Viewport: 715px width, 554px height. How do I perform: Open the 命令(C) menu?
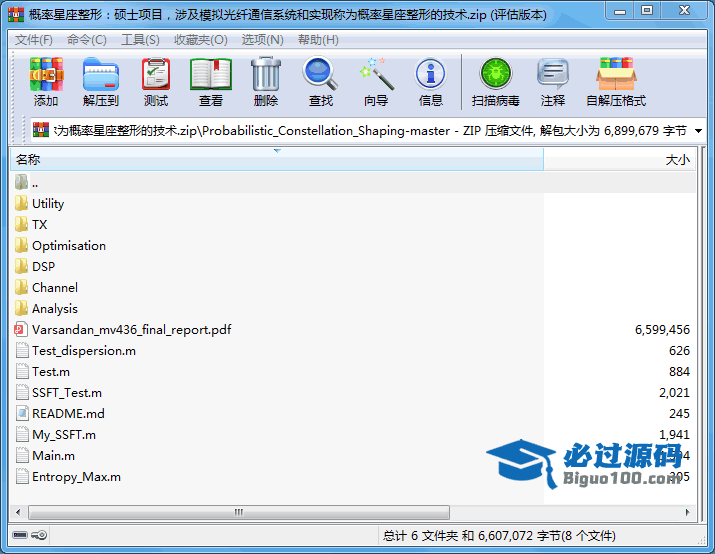[x=87, y=40]
